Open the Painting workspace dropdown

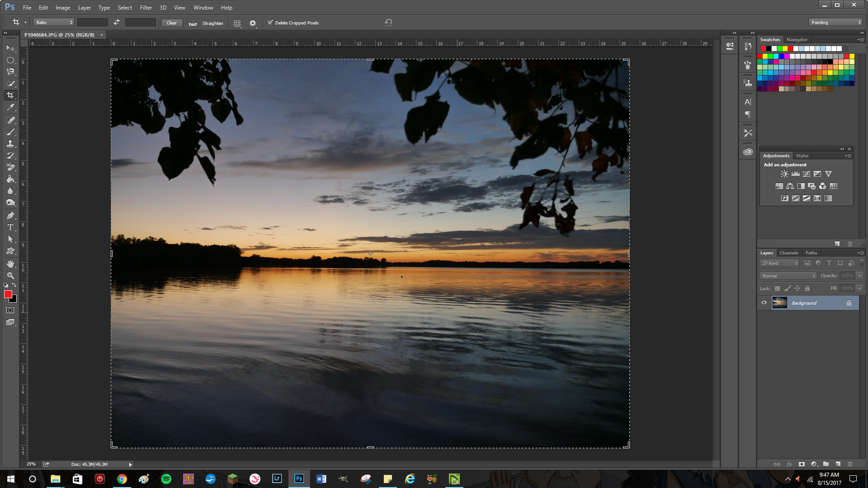(x=835, y=23)
